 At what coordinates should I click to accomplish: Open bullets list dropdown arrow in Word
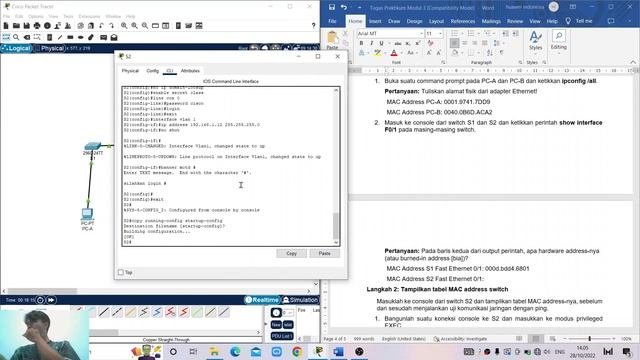461,33
